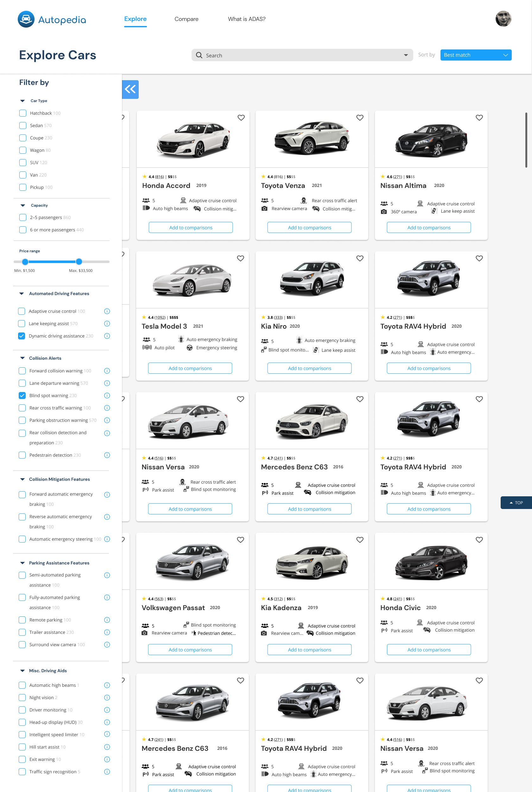Screen dimensions: 532x792
Task: Collapse filter panel with double-chevron button
Action: pyautogui.click(x=130, y=89)
